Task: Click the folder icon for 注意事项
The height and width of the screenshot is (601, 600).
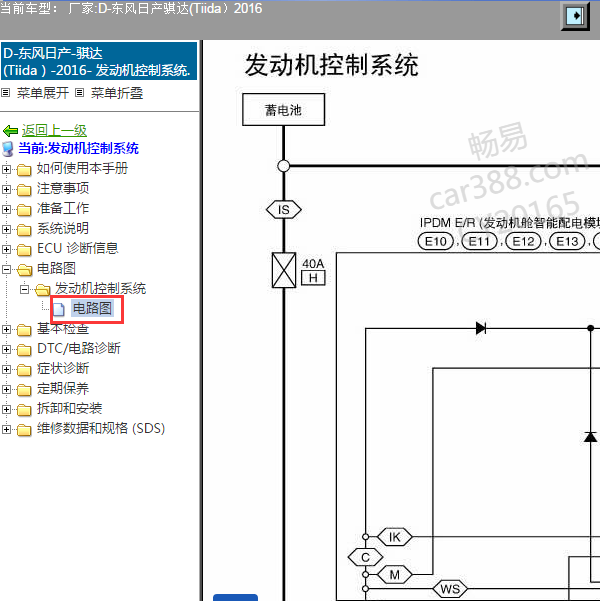Action: [x=24, y=189]
